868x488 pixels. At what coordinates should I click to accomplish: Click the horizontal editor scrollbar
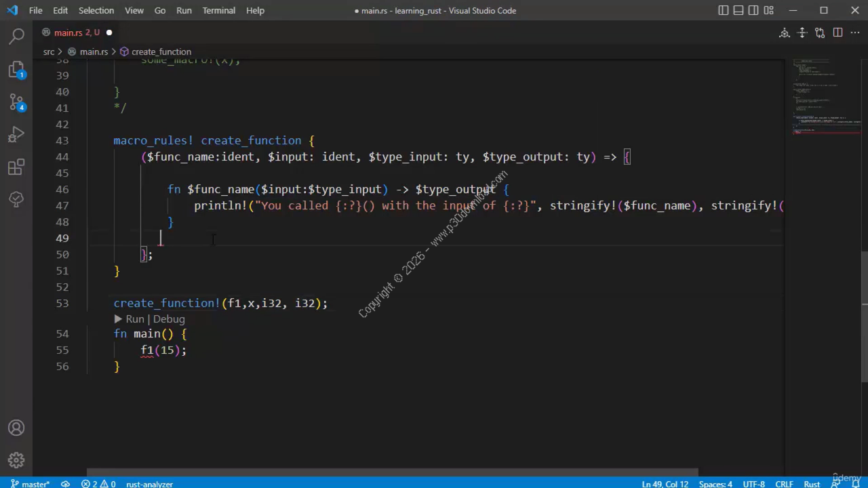[x=393, y=472]
